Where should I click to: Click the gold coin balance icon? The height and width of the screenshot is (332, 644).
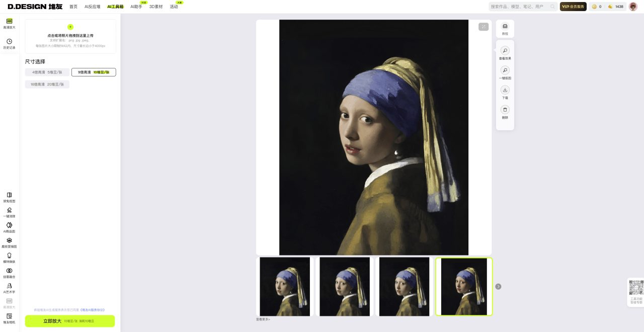pyautogui.click(x=594, y=7)
